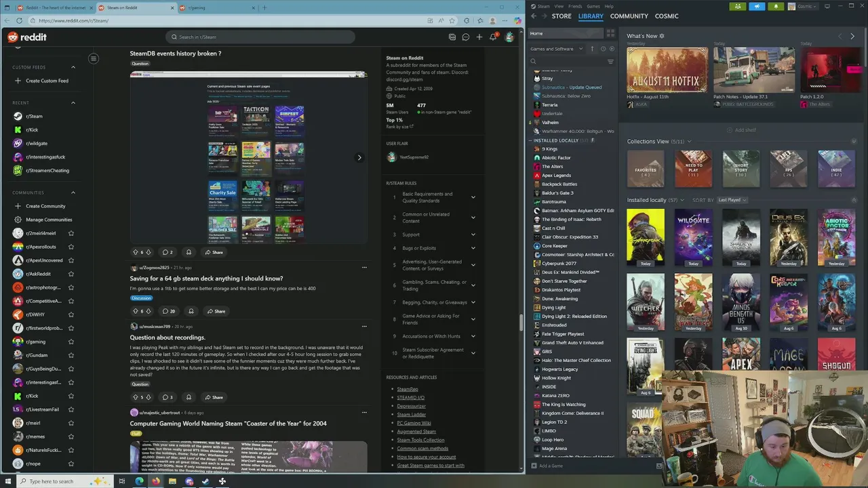868x488 pixels.
Task: Open Steam Games menu
Action: point(593,6)
